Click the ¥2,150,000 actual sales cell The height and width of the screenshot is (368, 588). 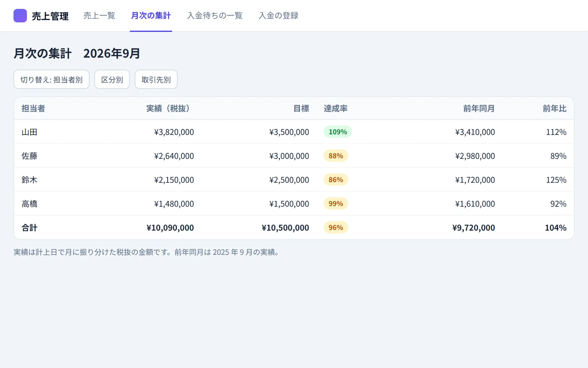174,180
